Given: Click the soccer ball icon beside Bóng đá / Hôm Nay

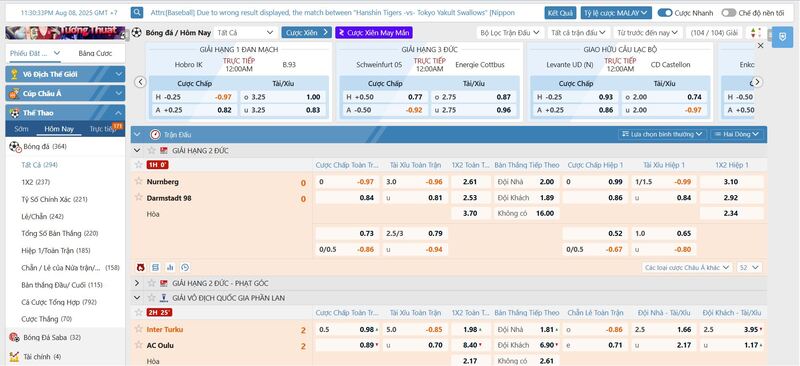Looking at the screenshot, I should pos(137,33).
